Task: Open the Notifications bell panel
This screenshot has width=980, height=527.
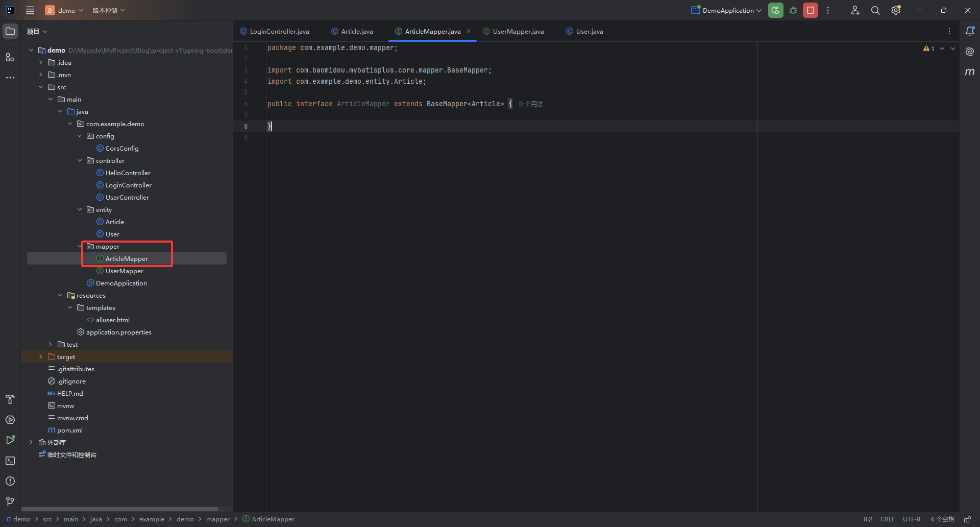Action: 970,31
